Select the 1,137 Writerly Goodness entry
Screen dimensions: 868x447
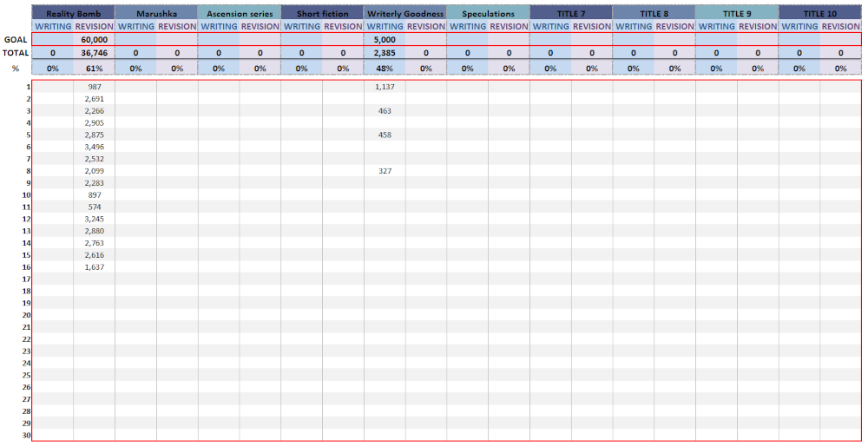point(385,87)
